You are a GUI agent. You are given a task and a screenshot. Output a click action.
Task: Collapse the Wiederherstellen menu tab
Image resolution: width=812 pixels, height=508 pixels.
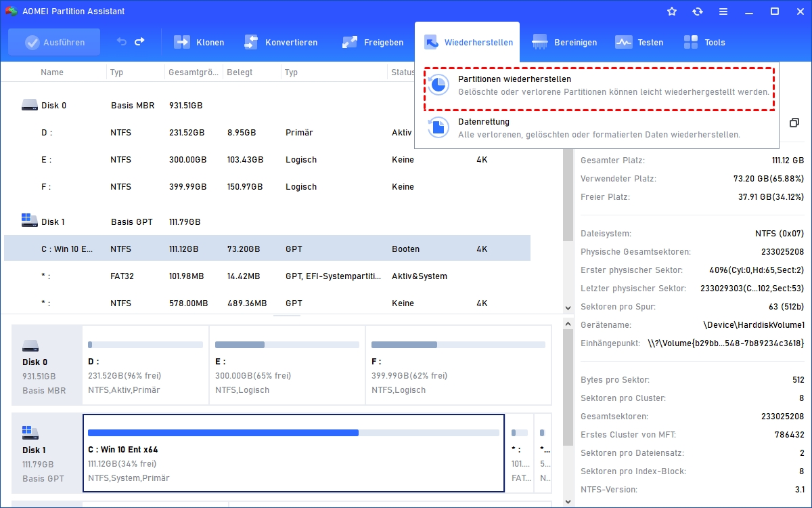468,42
